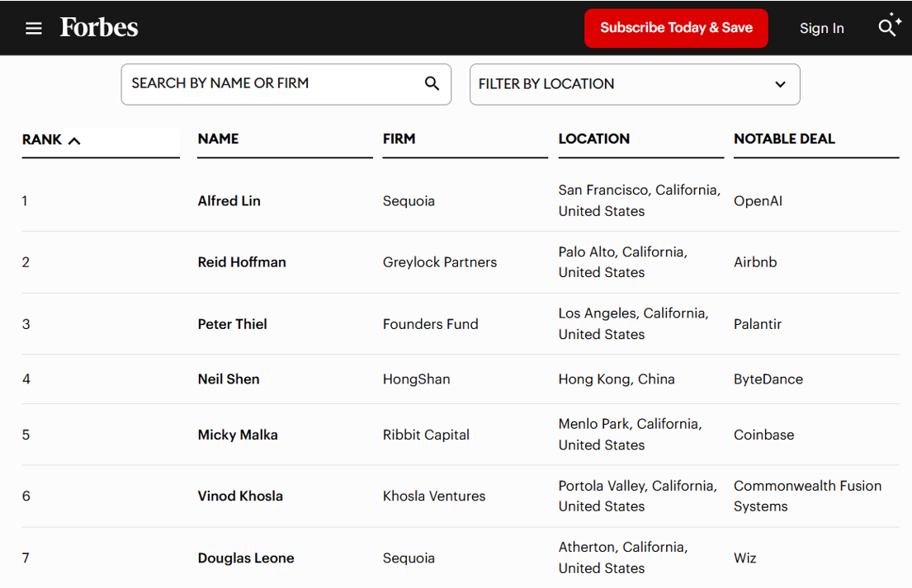This screenshot has height=588, width=912.
Task: Open the AI search icon
Action: point(889,26)
